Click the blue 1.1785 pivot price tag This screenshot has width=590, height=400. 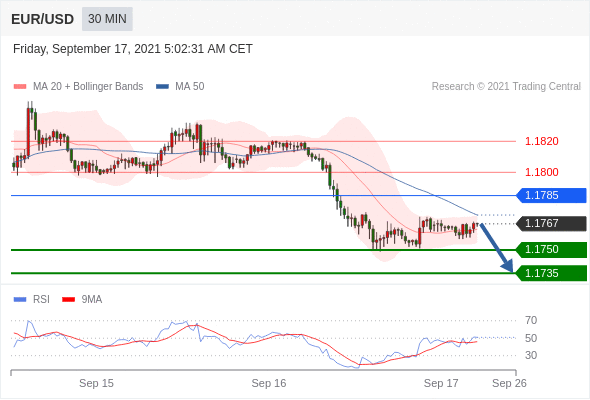(x=552, y=195)
